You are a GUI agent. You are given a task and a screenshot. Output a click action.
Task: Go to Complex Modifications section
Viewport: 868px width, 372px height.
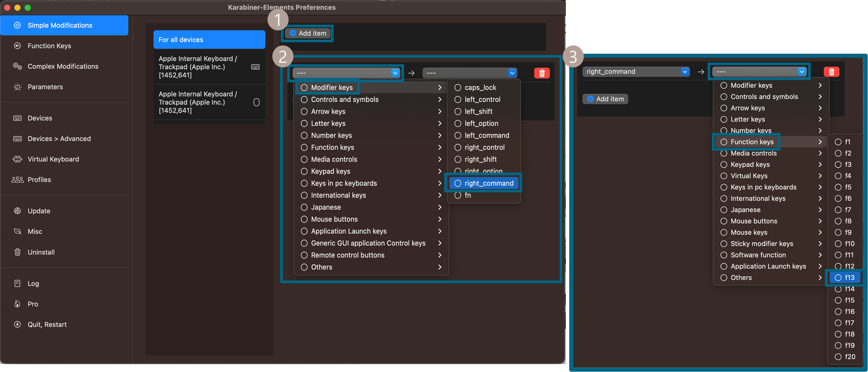click(x=64, y=66)
